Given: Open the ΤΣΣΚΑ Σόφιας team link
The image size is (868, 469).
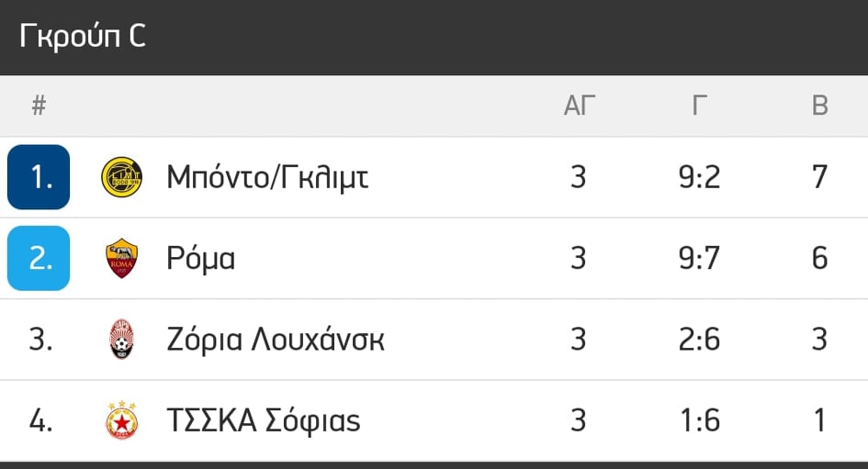Looking at the screenshot, I should (264, 420).
